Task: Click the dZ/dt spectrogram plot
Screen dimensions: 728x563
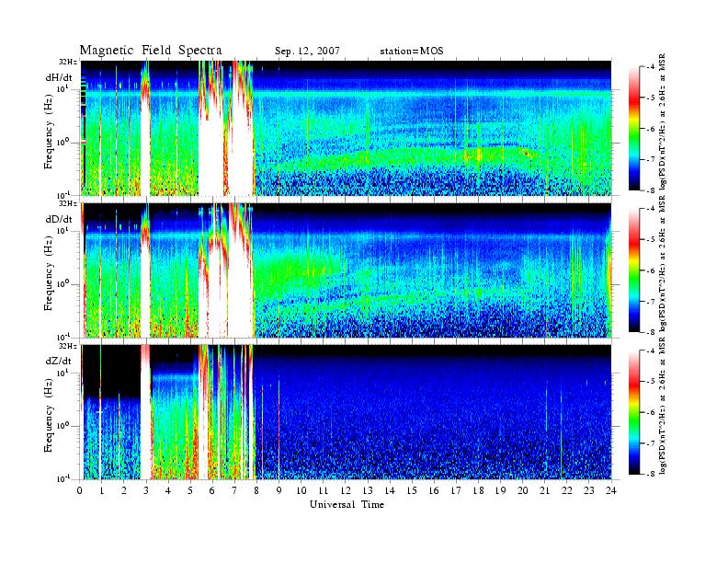Action: pos(347,412)
